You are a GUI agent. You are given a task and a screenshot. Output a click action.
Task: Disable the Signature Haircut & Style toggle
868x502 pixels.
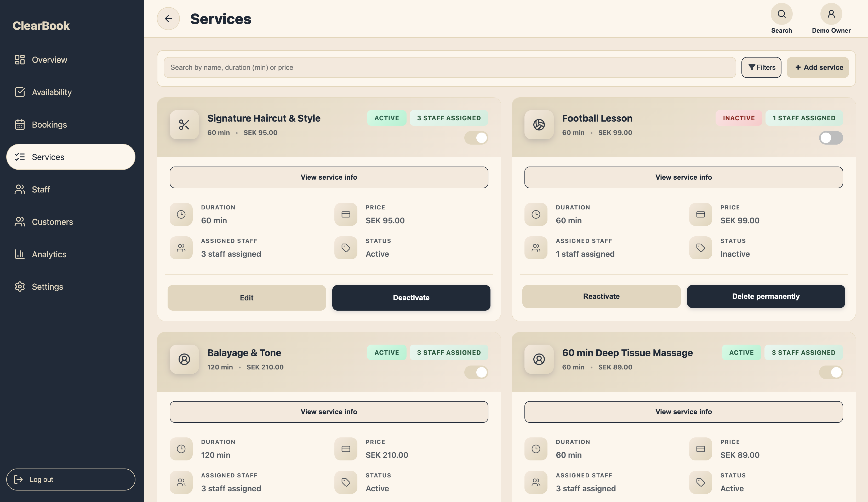tap(476, 138)
